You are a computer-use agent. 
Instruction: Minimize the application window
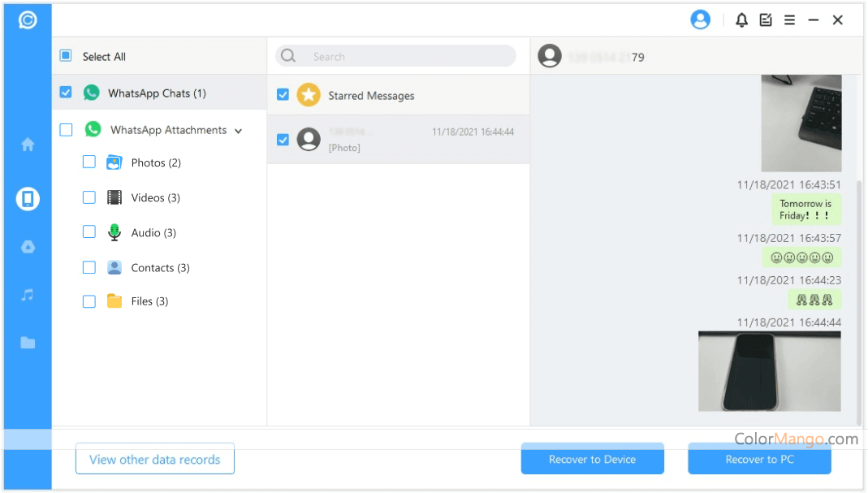point(814,20)
